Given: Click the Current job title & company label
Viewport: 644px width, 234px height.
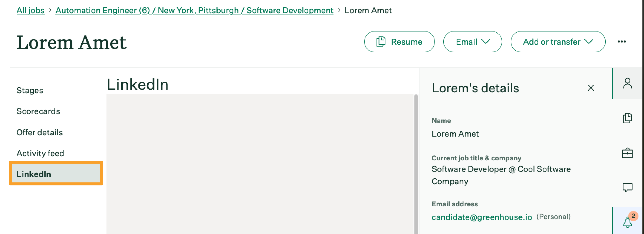Looking at the screenshot, I should coord(476,158).
